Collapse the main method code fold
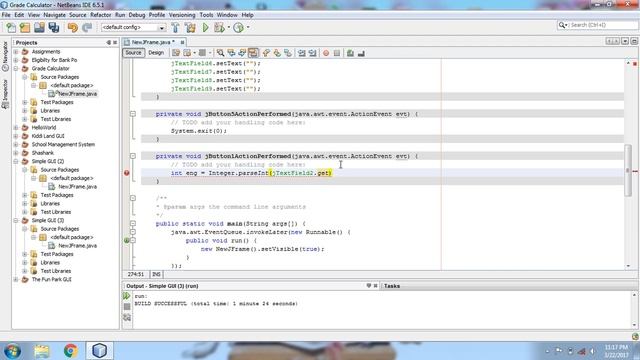This screenshot has width=640, height=360. coord(133,224)
